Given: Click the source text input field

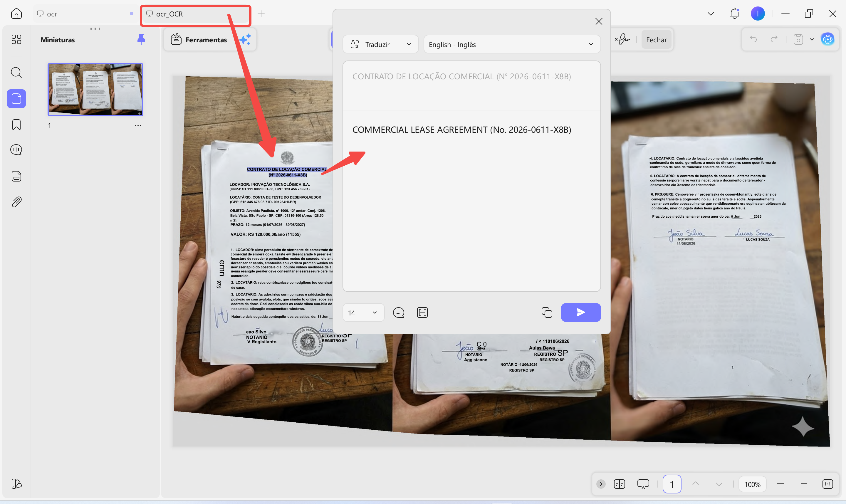Looking at the screenshot, I should (471, 85).
